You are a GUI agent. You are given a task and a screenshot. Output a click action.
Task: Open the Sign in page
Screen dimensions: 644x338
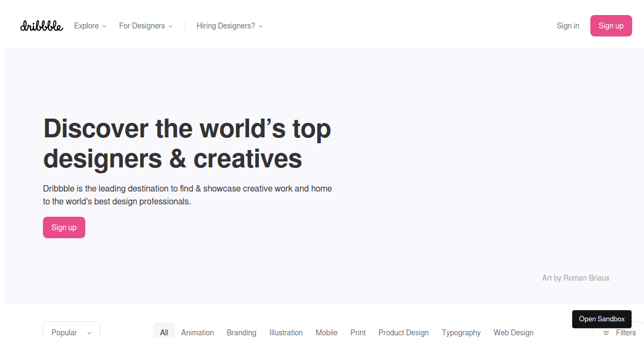[x=568, y=25]
